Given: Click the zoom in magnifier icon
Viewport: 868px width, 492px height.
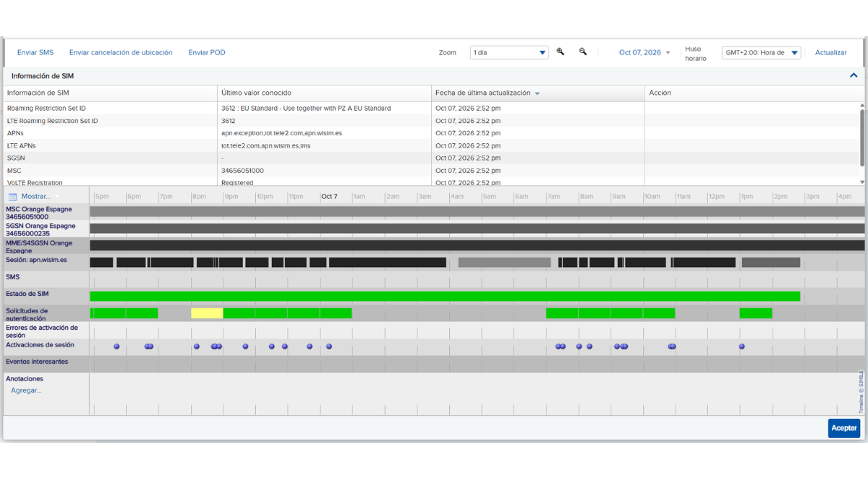Looking at the screenshot, I should tap(561, 52).
